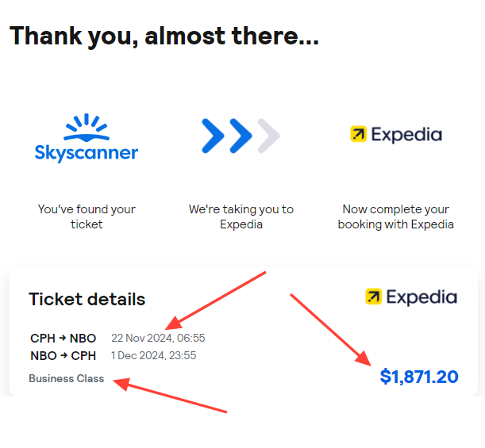Viewport: 485px width, 448px height.
Task: Click "Now complete your booking with Expedia"
Action: tap(395, 217)
